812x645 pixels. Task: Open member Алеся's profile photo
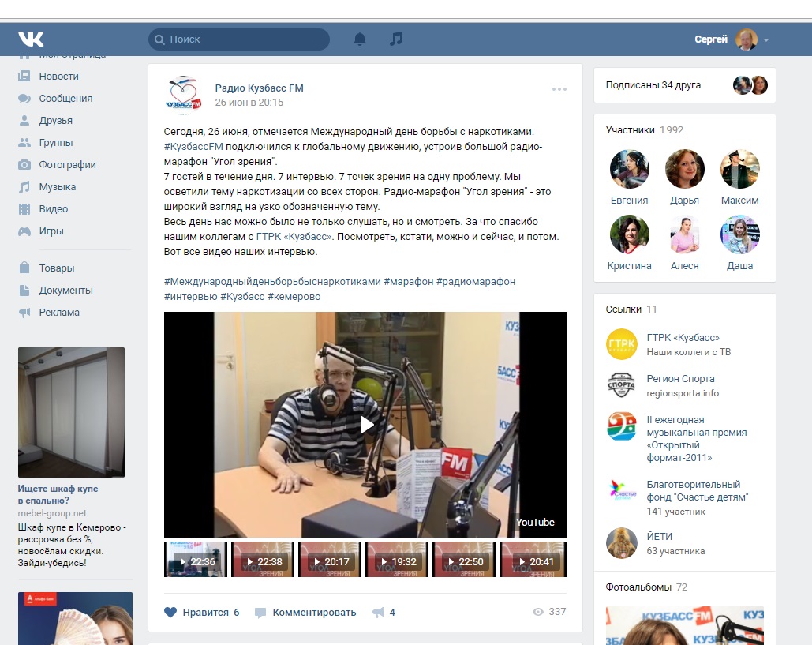click(x=685, y=234)
